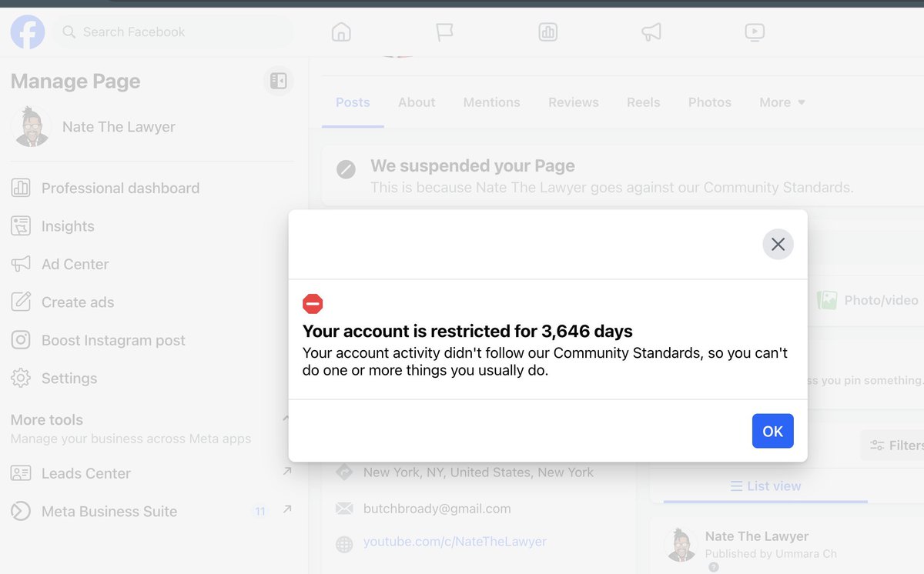Open the Insights chart icon in top bar
Image resolution: width=924 pixels, height=574 pixels.
click(x=548, y=32)
